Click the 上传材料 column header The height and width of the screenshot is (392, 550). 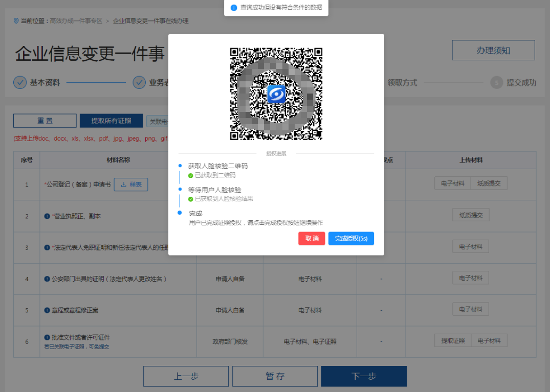[471, 160]
